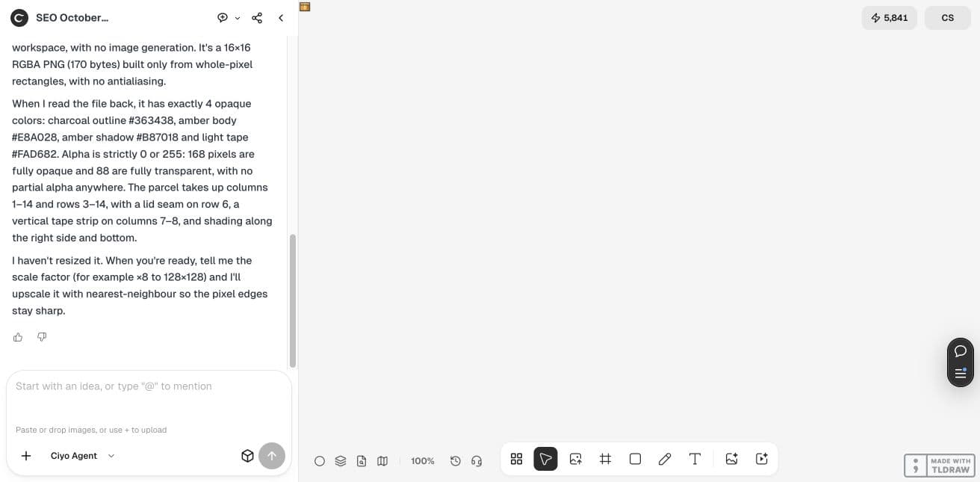Click the circle icon in bottom bar
980x482 pixels.
pyautogui.click(x=320, y=461)
